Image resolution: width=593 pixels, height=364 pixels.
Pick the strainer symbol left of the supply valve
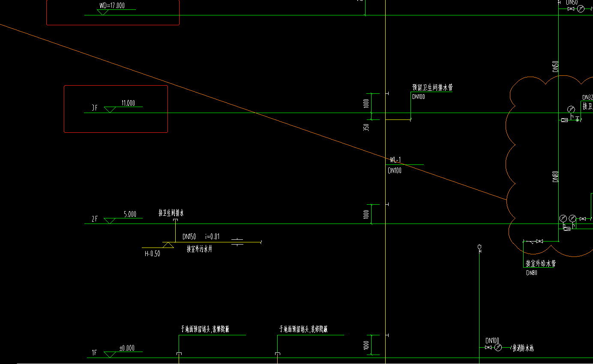pos(530,242)
